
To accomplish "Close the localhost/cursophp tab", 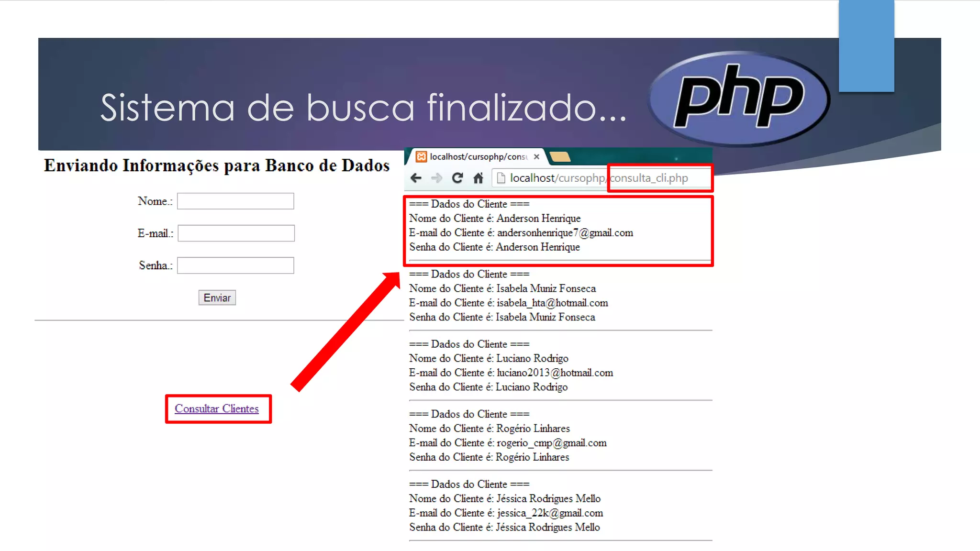I will click(x=536, y=156).
